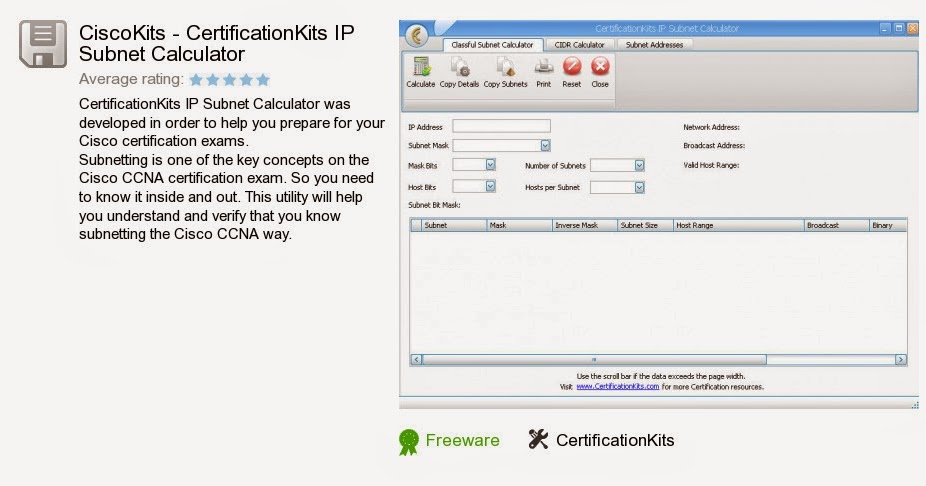Click the Subnet Size column header
The height and width of the screenshot is (486, 926).
645,225
